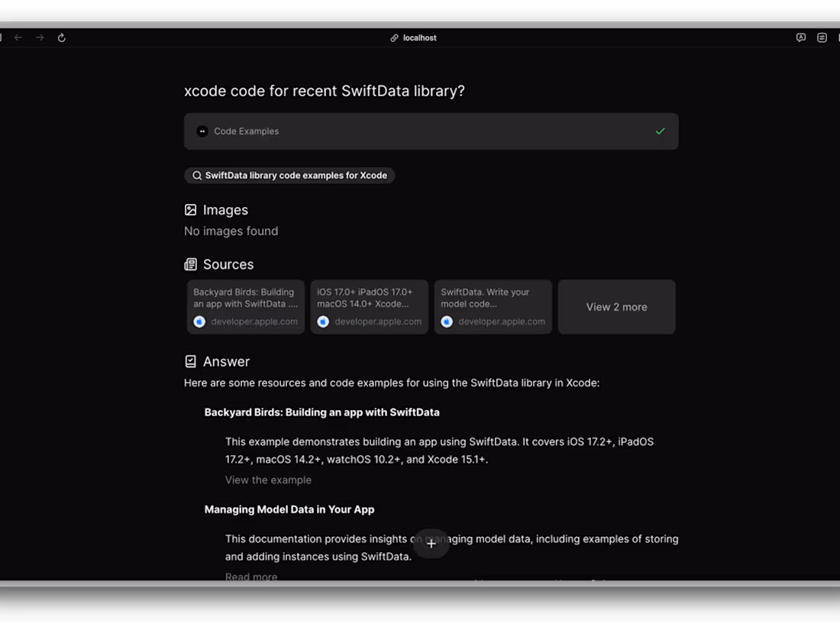Image resolution: width=840 pixels, height=630 pixels.
Task: Click the developer.apple.com favicon on Backyard Birds source
Action: click(199, 321)
